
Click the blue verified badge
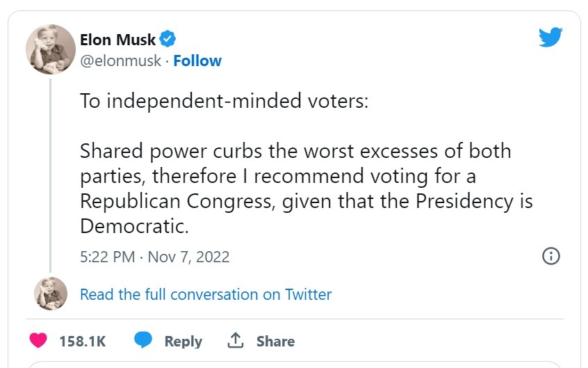[169, 40]
